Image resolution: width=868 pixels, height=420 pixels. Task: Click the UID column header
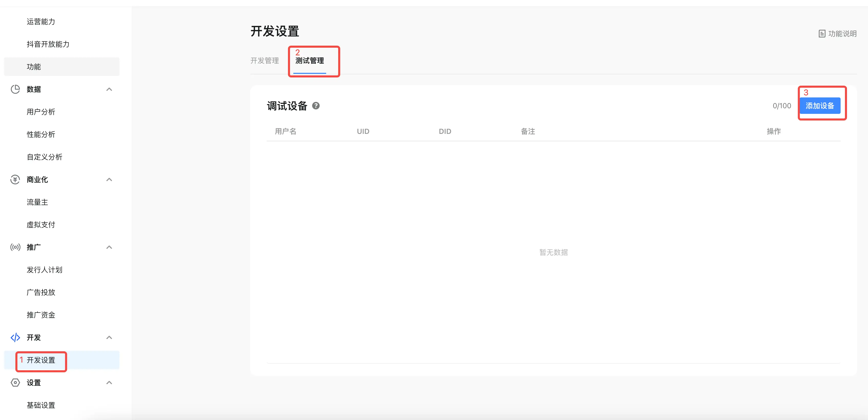(363, 131)
